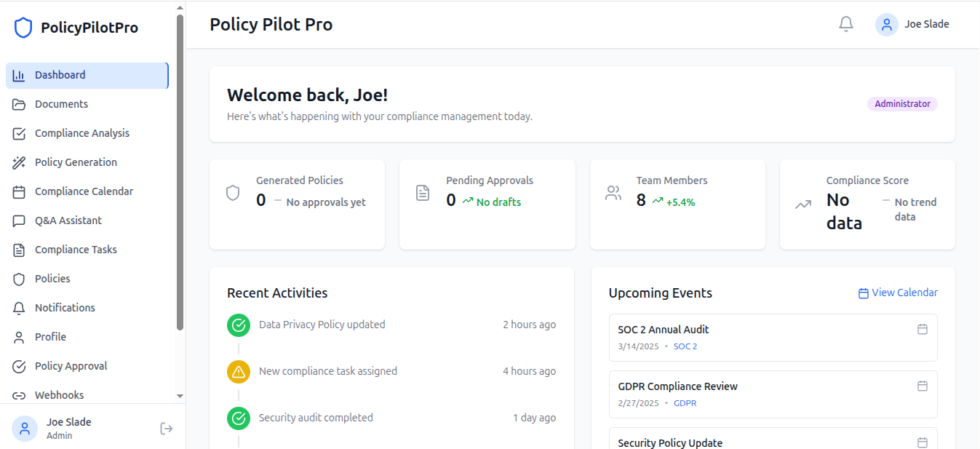Click Joe Slade avatar in top header
This screenshot has width=980, height=449.
886,25
